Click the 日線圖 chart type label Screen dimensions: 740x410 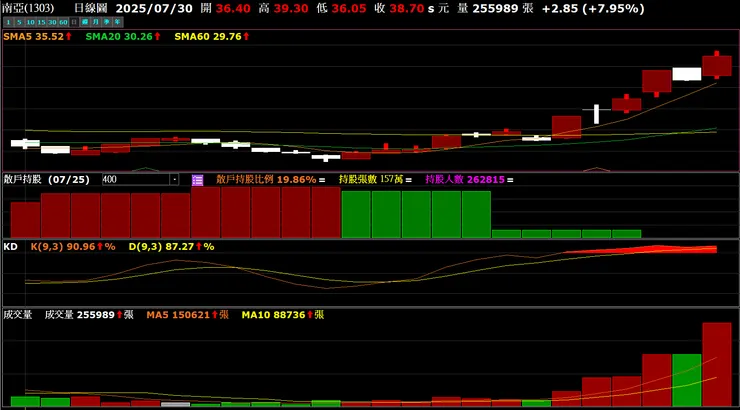[91, 8]
